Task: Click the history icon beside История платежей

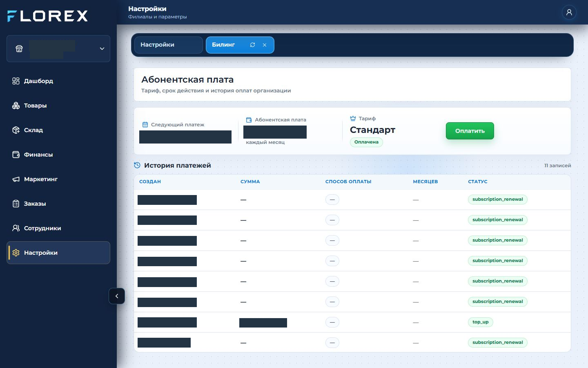Action: (x=137, y=165)
